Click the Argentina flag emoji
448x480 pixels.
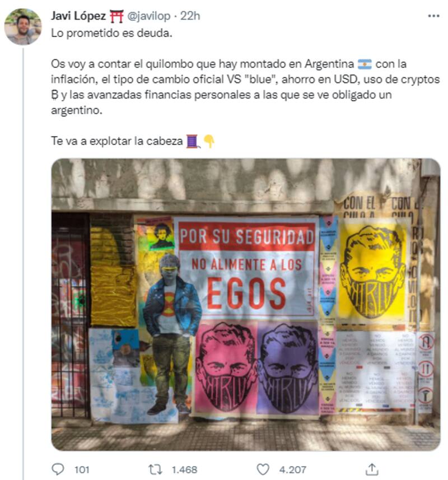click(365, 64)
